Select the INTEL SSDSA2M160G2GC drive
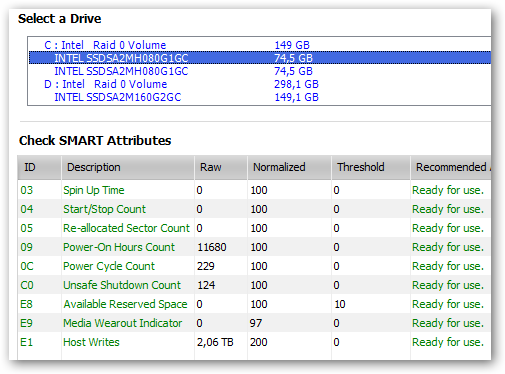 260,97
